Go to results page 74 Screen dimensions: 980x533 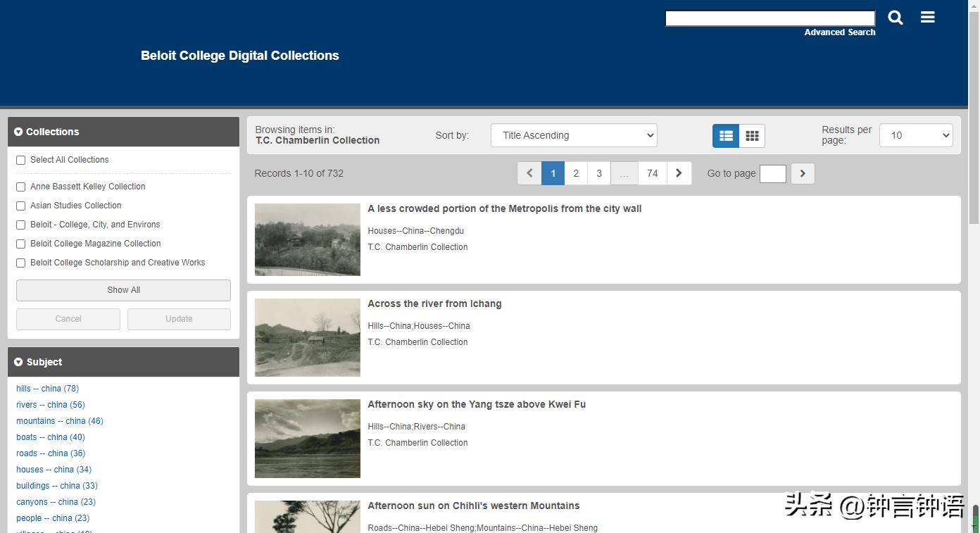[x=653, y=173]
